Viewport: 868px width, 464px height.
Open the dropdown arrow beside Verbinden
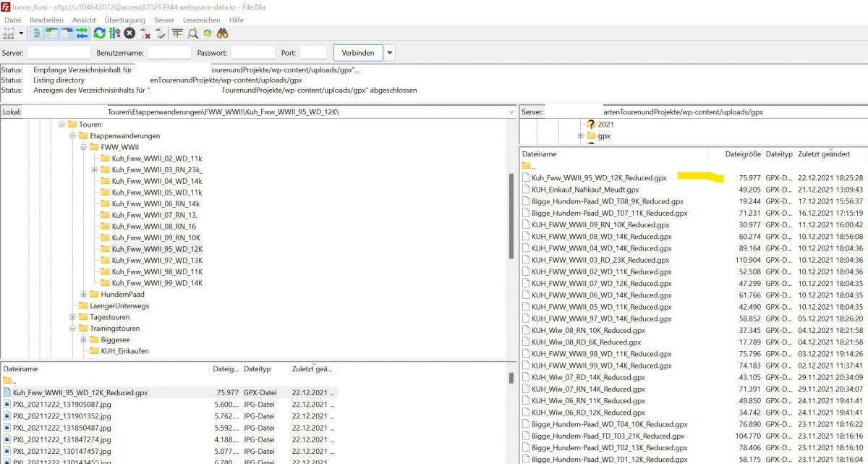[x=391, y=53]
